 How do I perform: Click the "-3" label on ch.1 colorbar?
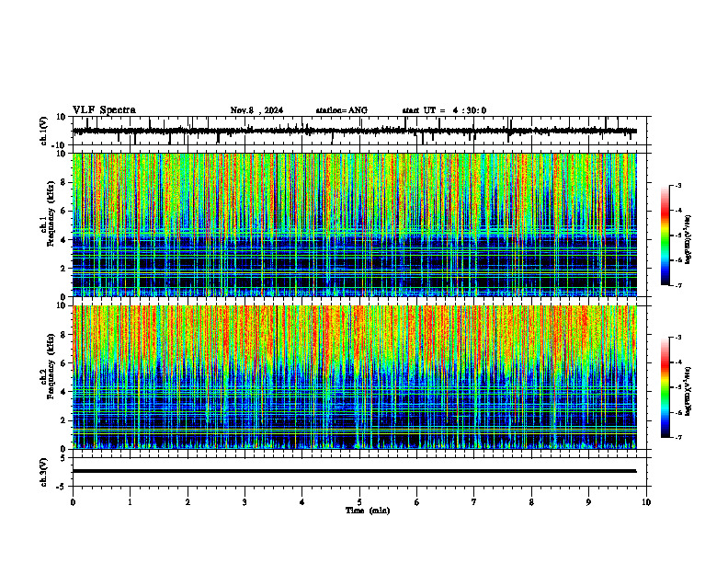(x=678, y=185)
